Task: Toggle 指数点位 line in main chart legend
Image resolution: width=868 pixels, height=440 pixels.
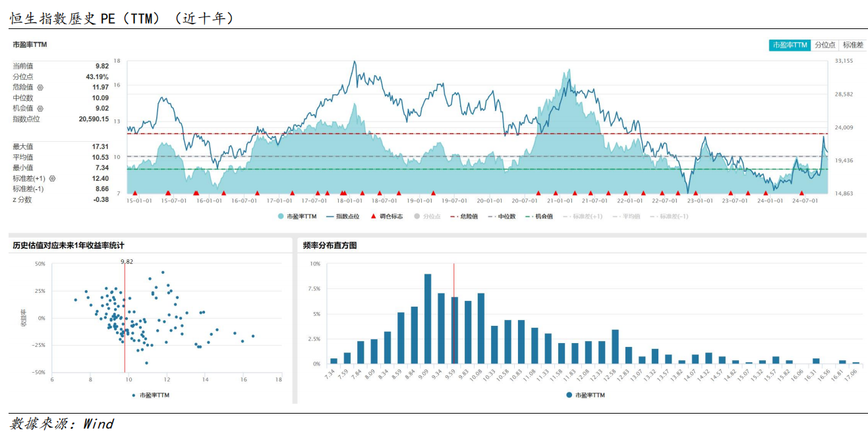Action: (x=343, y=216)
